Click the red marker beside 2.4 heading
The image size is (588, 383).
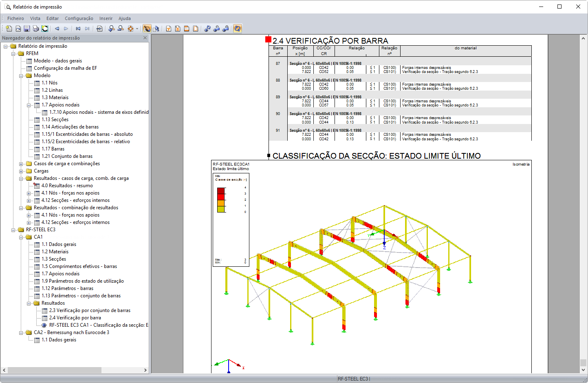pyautogui.click(x=268, y=40)
